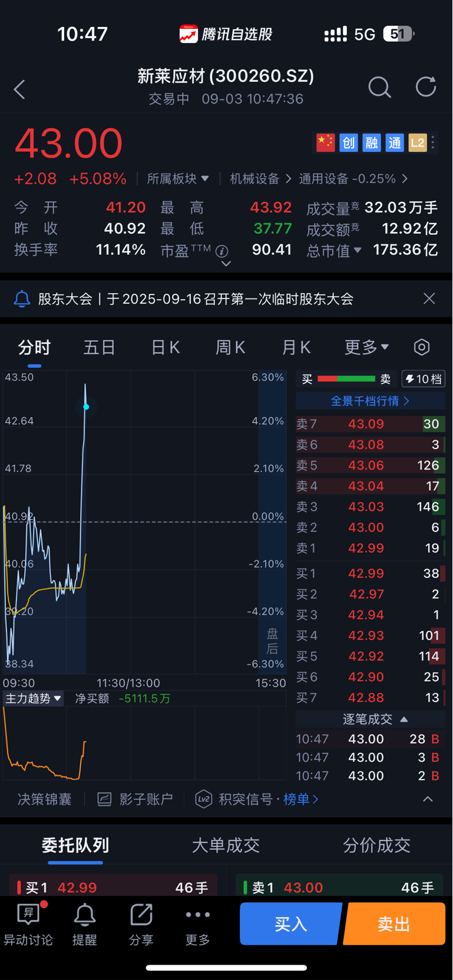
Task: Tap the cyan price marker on chart
Action: [86, 407]
